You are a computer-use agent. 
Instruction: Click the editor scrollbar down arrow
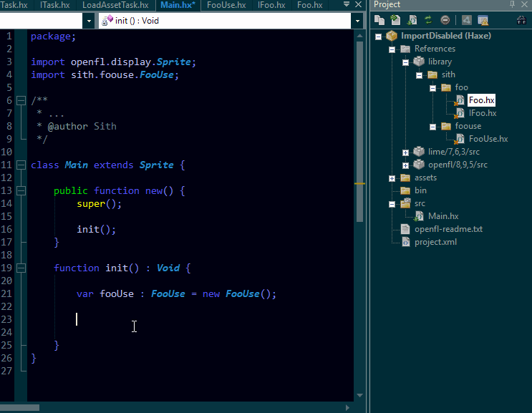coord(359,395)
